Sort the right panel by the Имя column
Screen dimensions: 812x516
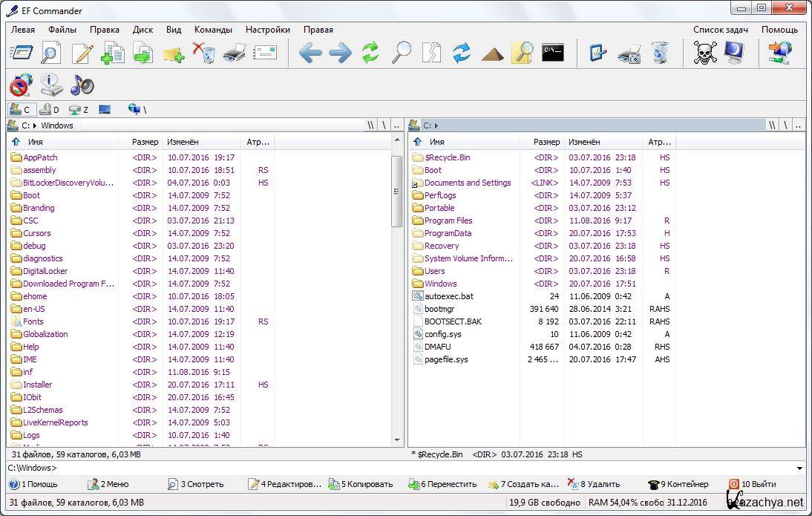pos(437,142)
